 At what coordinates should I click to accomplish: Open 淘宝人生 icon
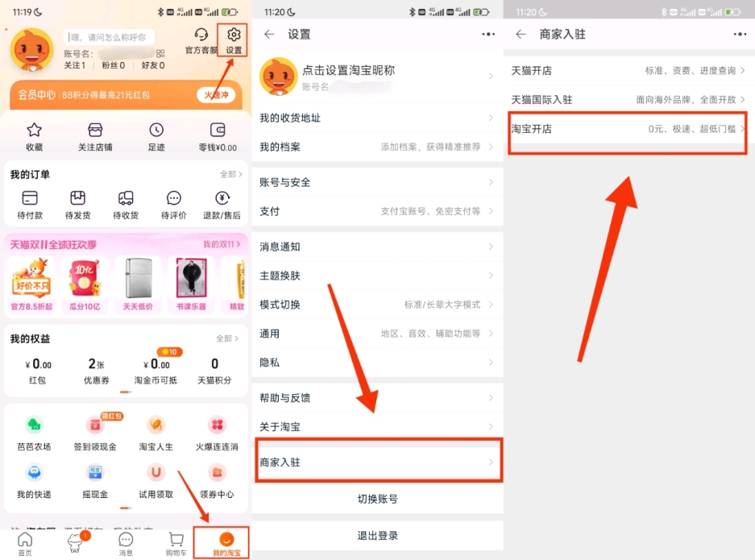click(156, 425)
